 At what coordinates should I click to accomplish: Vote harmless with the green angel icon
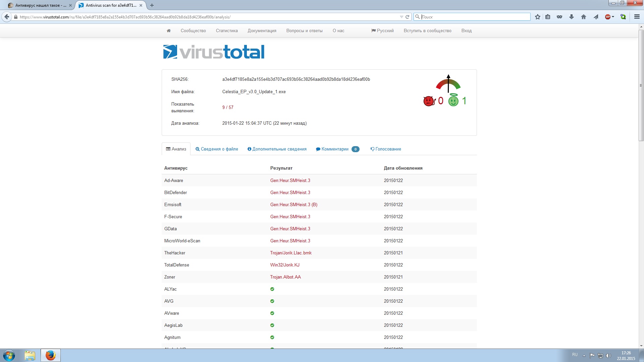[x=453, y=100]
